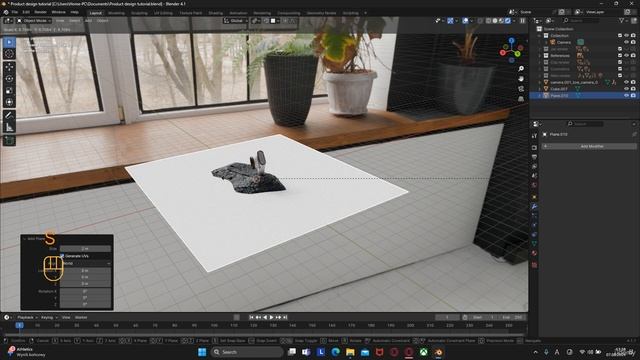This screenshot has width=640, height=360.
Task: Switch to the UV Editing workspace tab
Action: (x=163, y=13)
